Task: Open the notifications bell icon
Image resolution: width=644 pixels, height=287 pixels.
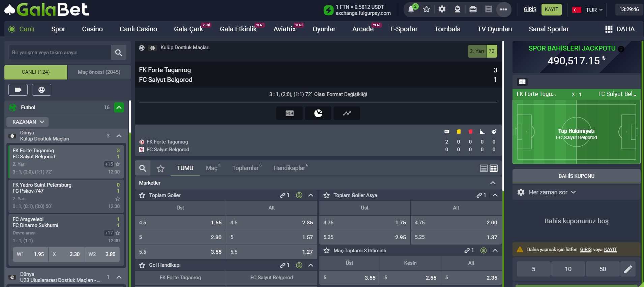Action: [411, 9]
